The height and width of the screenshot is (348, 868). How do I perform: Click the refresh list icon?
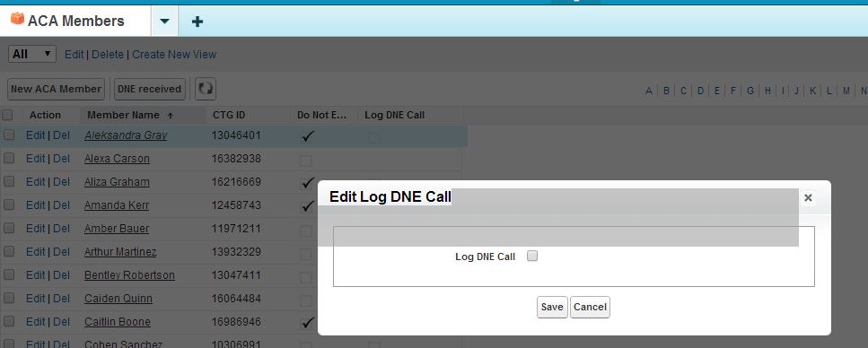(206, 89)
